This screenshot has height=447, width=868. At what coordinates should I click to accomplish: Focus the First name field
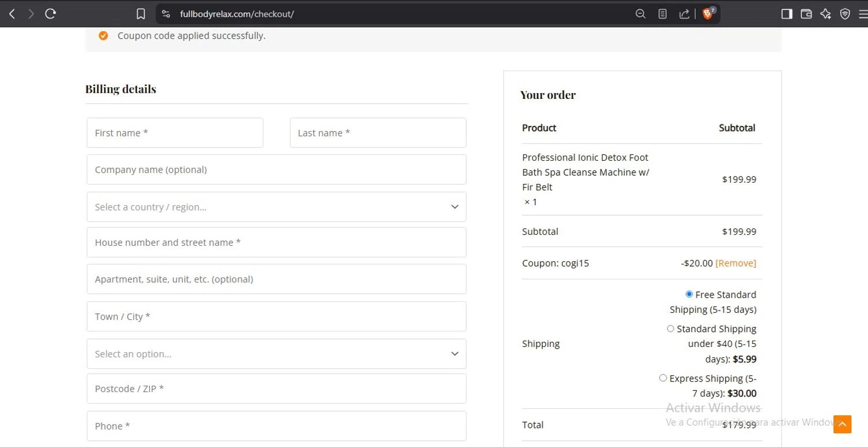(175, 133)
